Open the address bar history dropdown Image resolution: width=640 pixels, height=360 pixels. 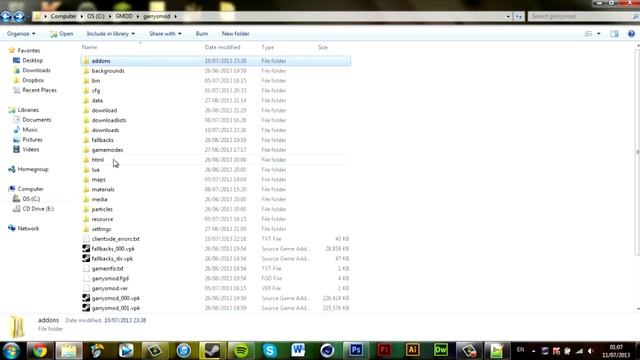click(508, 16)
